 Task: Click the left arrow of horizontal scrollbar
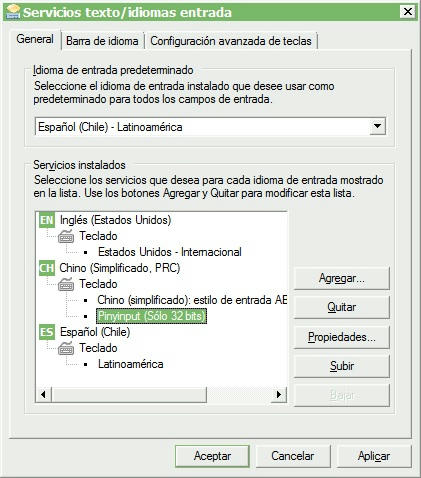coord(43,395)
